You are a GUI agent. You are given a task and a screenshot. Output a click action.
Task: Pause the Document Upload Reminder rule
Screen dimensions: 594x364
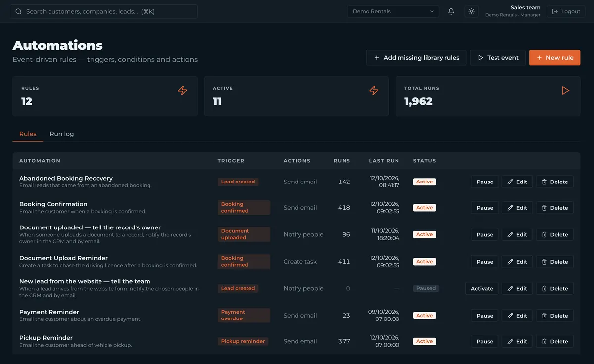coord(485,262)
